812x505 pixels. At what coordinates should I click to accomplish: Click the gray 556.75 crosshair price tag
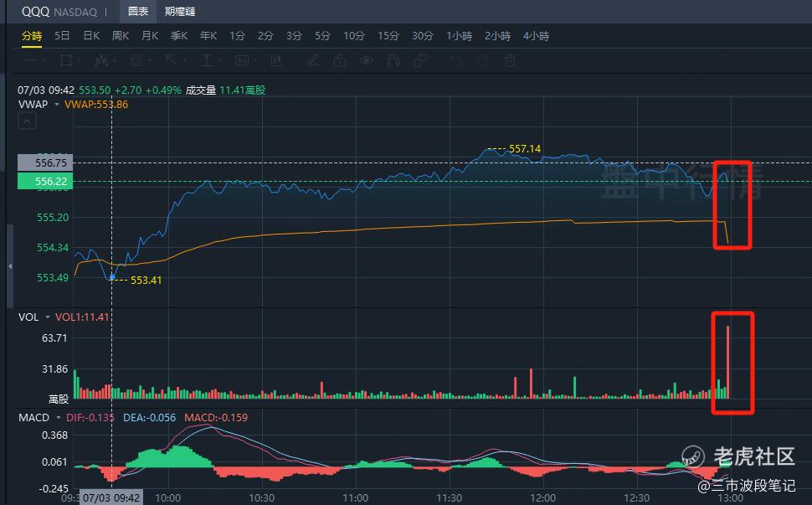pyautogui.click(x=45, y=162)
